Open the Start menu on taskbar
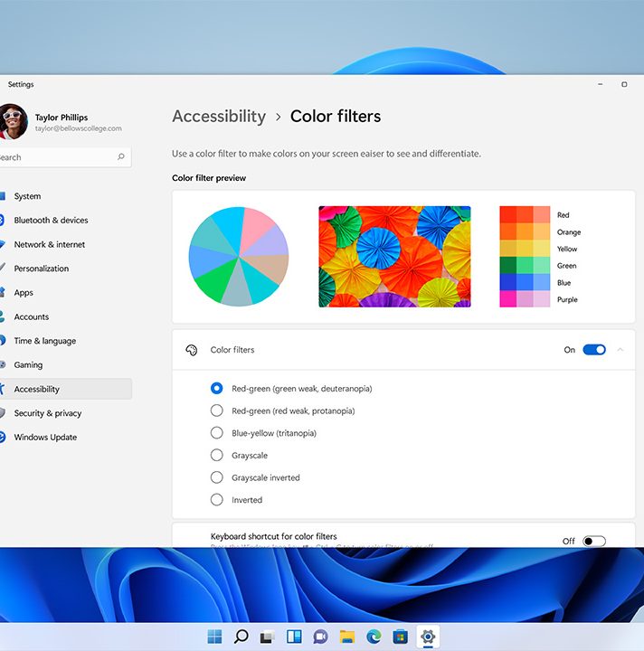 click(x=214, y=636)
